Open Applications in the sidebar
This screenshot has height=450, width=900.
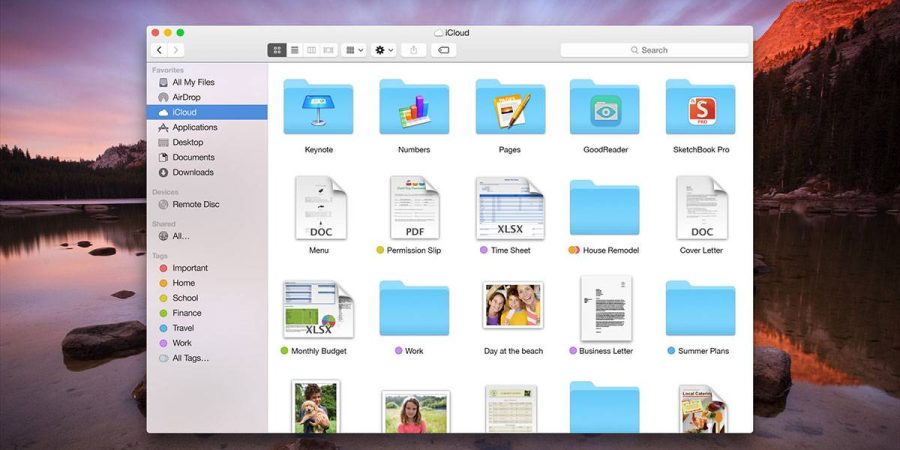[x=207, y=127]
